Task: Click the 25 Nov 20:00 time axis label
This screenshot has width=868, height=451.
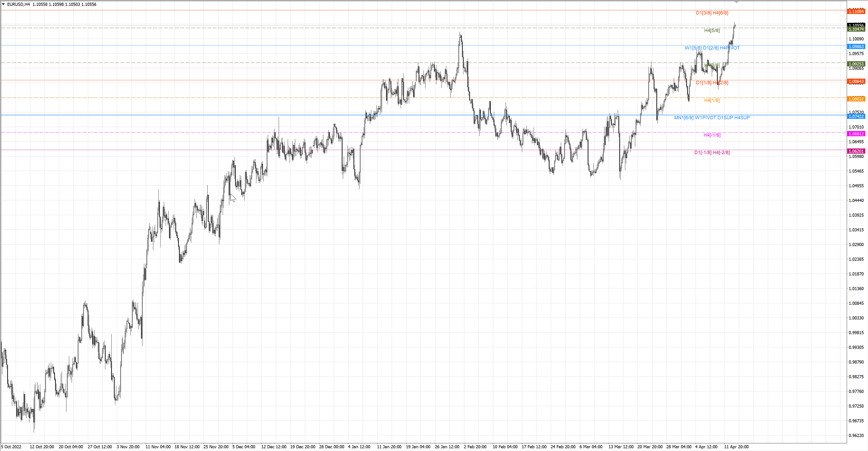Action: tap(216, 447)
